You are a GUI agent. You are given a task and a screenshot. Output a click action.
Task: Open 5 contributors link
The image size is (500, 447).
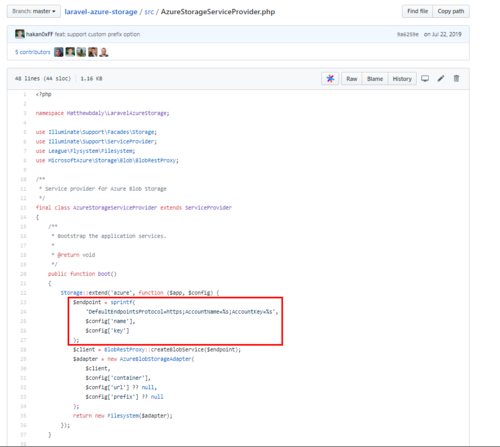pos(32,52)
